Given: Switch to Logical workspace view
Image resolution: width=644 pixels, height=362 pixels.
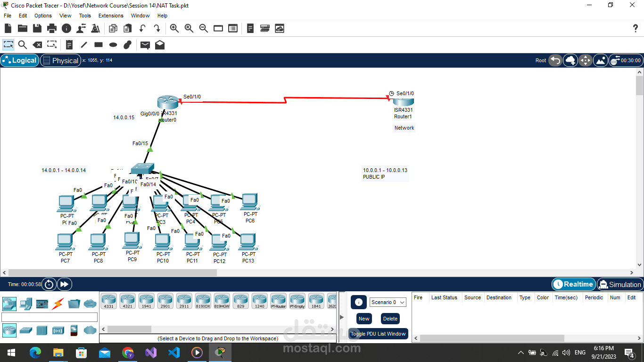Looking at the screenshot, I should [19, 60].
